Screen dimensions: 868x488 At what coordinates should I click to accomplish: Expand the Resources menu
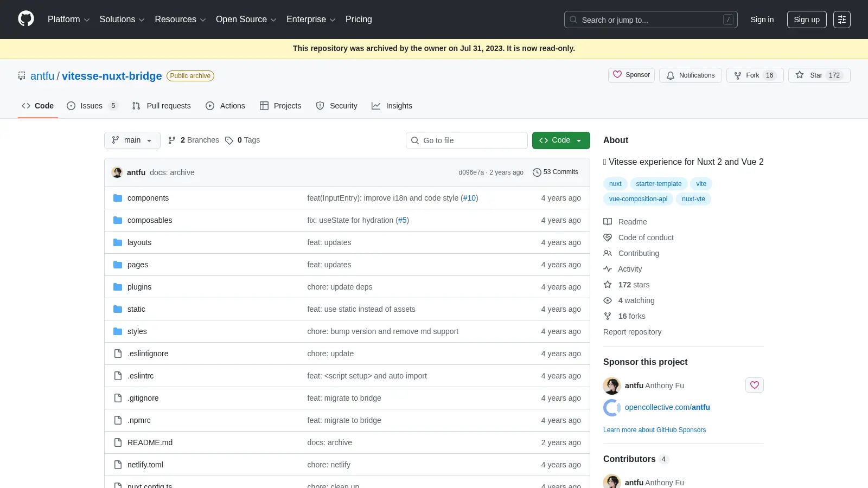[180, 20]
